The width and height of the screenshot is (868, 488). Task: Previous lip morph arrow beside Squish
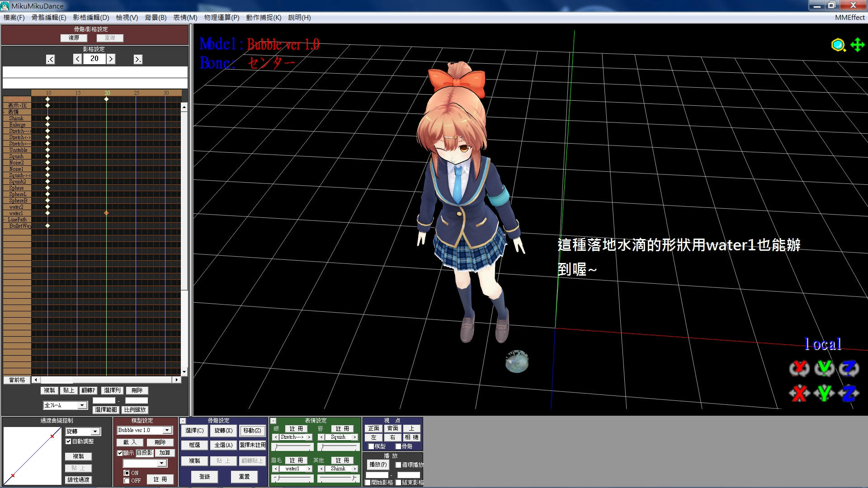(321, 437)
